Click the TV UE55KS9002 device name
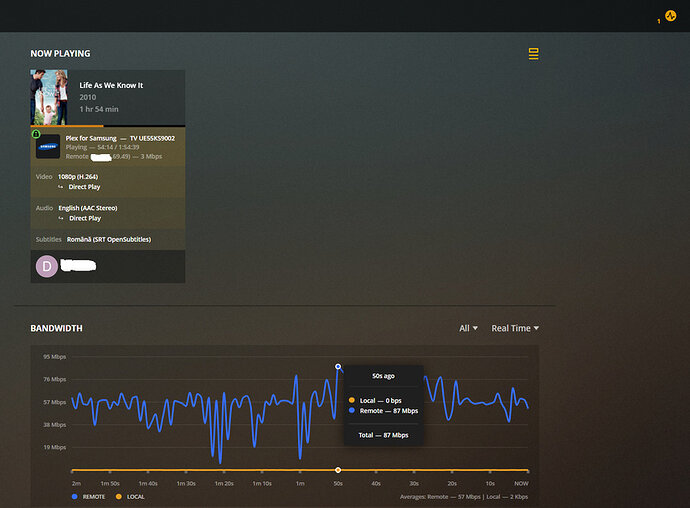This screenshot has width=690, height=508. tap(152, 138)
